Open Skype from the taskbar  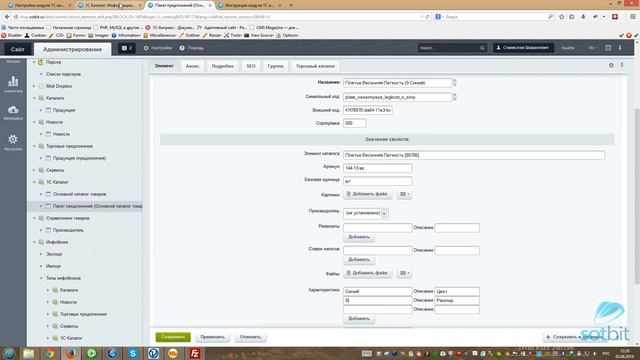point(133,353)
